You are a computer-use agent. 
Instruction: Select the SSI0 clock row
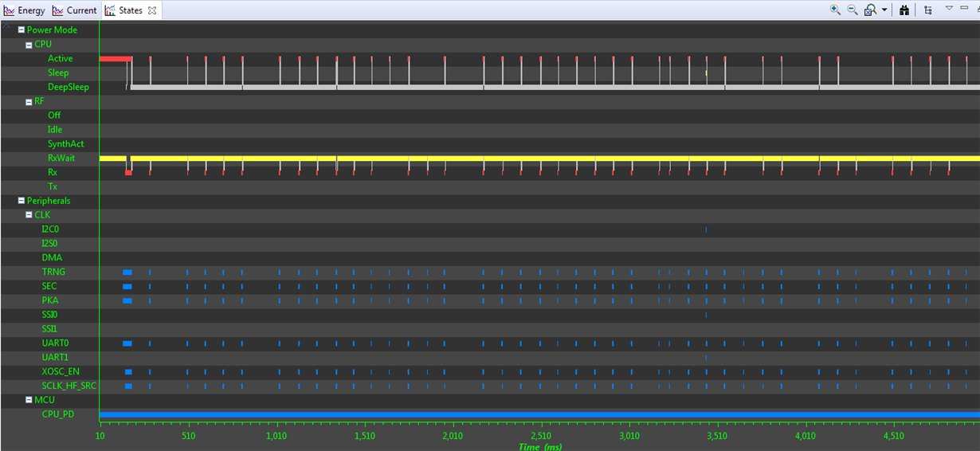point(50,316)
